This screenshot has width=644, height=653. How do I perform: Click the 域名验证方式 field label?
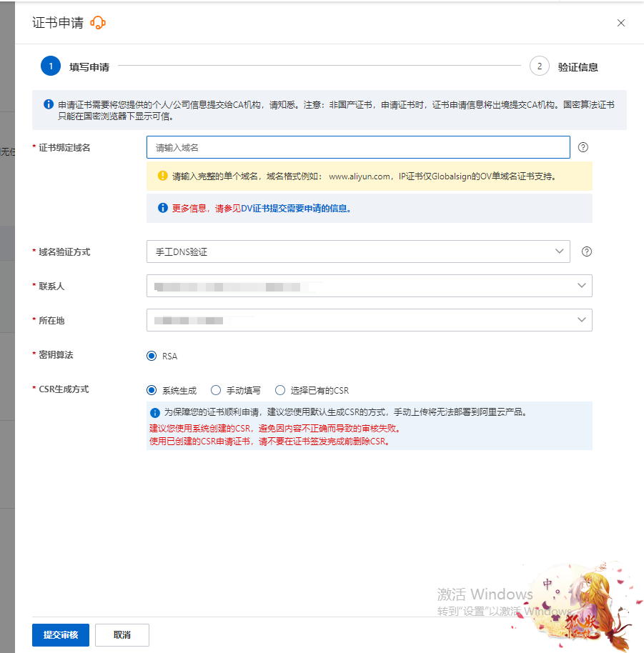(x=64, y=252)
